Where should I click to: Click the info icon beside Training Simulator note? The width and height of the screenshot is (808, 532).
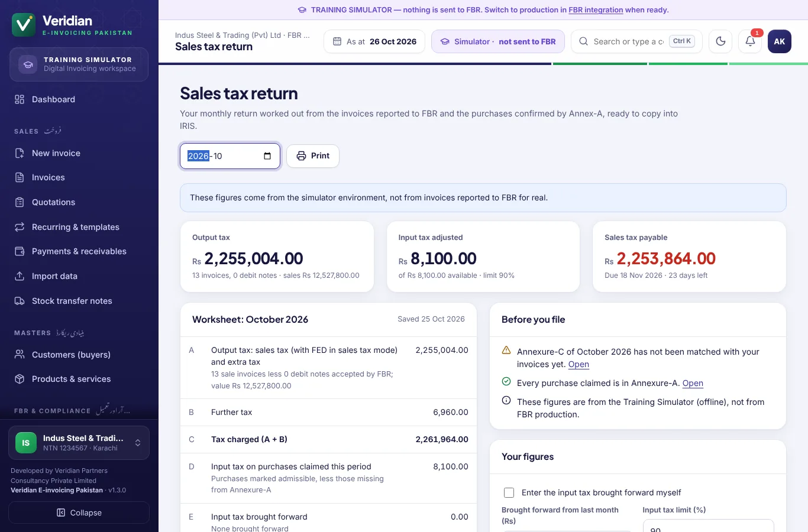tap(506, 401)
